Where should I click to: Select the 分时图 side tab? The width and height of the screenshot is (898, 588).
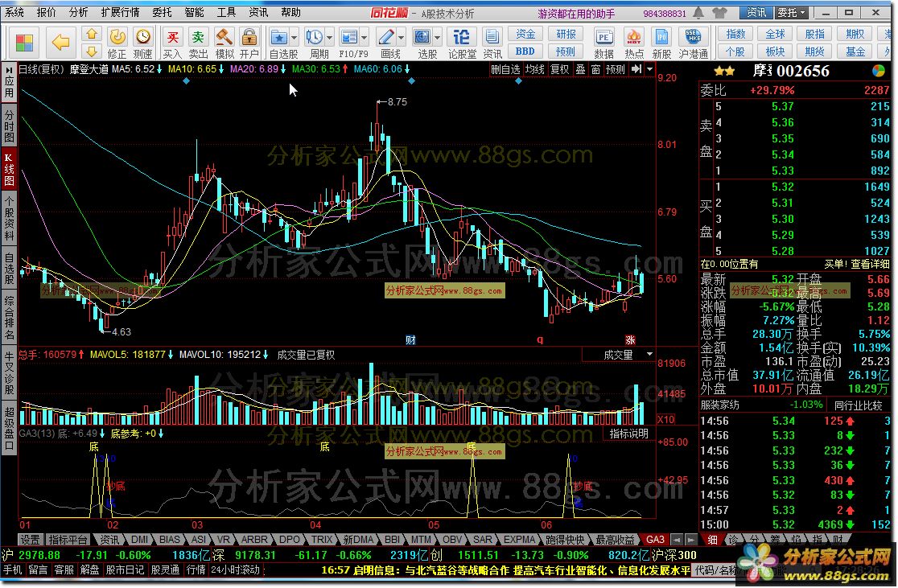tap(9, 124)
